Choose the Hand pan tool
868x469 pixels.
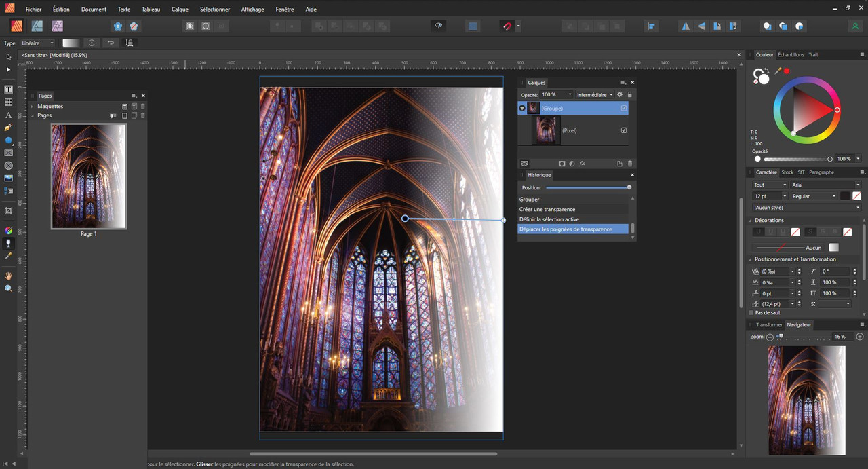tap(9, 276)
